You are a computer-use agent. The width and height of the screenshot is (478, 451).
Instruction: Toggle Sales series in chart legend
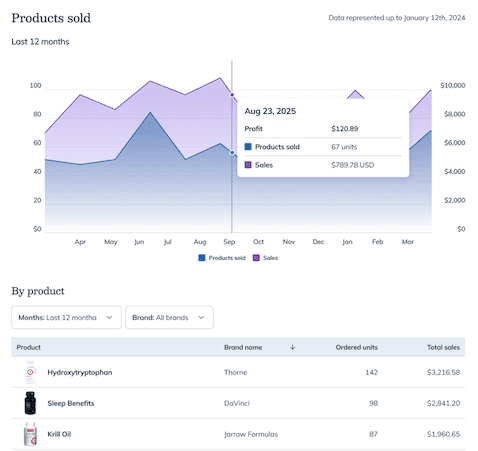(x=265, y=258)
